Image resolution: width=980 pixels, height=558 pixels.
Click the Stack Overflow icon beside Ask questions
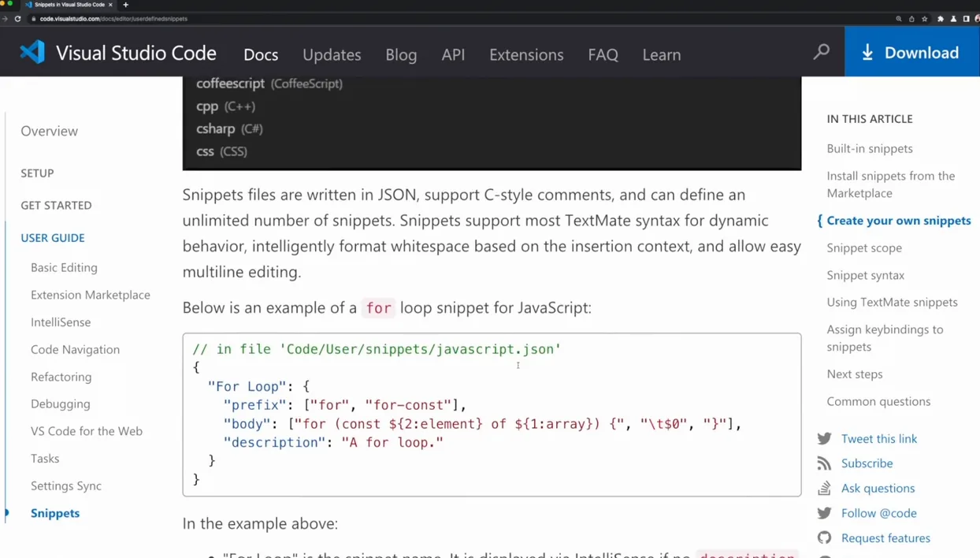point(824,488)
